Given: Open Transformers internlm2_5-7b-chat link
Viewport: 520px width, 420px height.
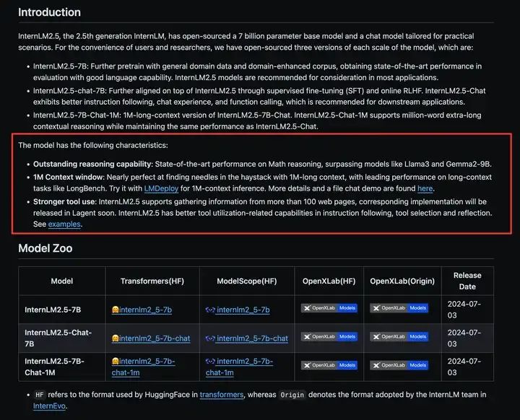Looking at the screenshot, I should coord(151,338).
